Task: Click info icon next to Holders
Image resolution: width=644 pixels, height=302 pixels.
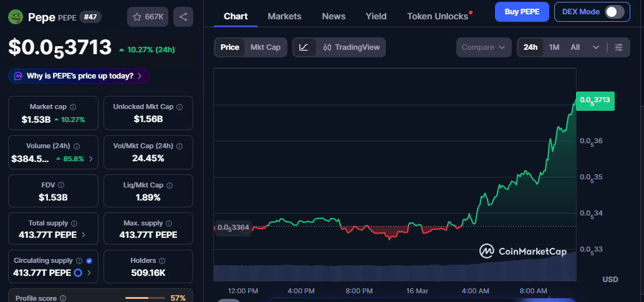Action: (162, 260)
